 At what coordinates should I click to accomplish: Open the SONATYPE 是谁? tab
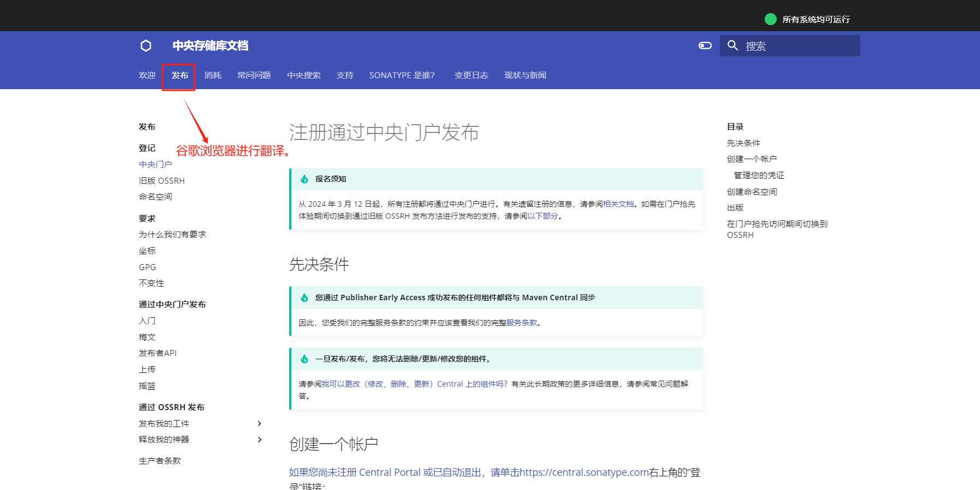click(x=402, y=75)
